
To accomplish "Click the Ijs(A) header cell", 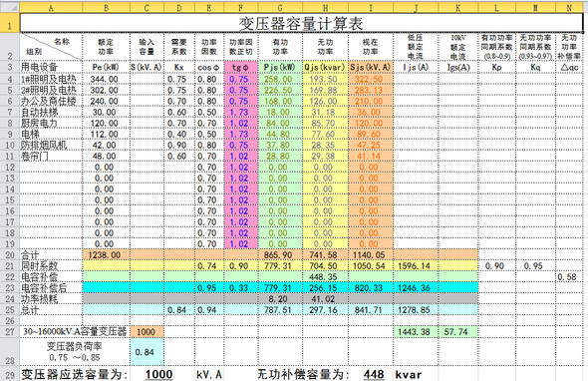I will 416,67.
